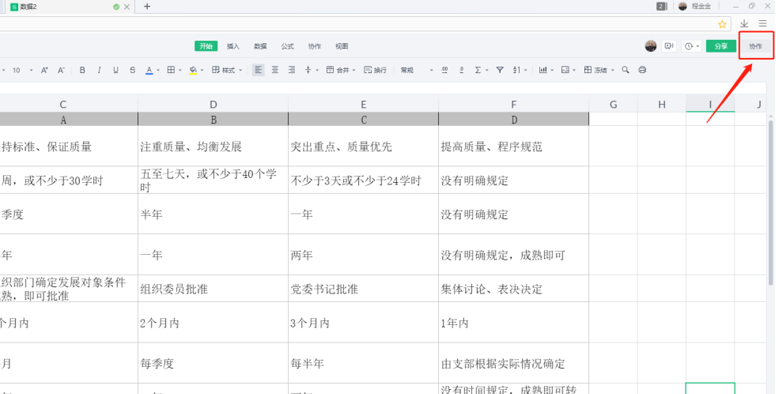Decrease decimal places icon
Image resolution: width=776 pixels, height=394 pixels.
(x=461, y=70)
